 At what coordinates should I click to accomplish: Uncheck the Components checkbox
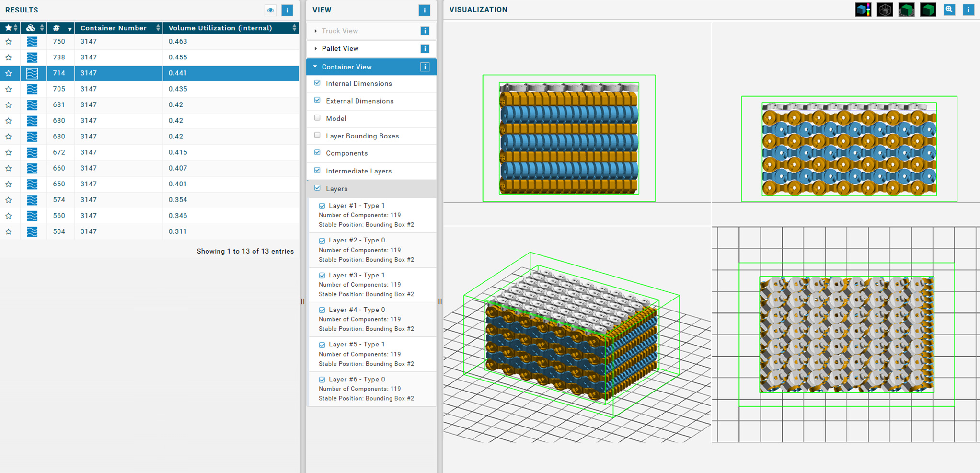point(317,152)
